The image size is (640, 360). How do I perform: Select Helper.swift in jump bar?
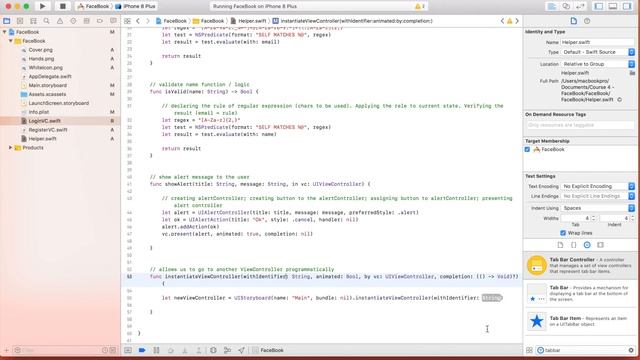tap(249, 21)
